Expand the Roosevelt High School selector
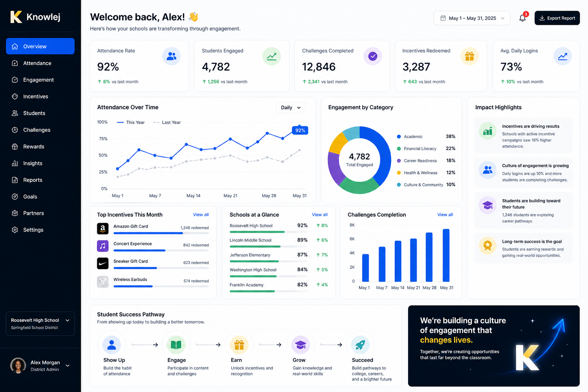Image resolution: width=588 pixels, height=392 pixels. [x=40, y=323]
